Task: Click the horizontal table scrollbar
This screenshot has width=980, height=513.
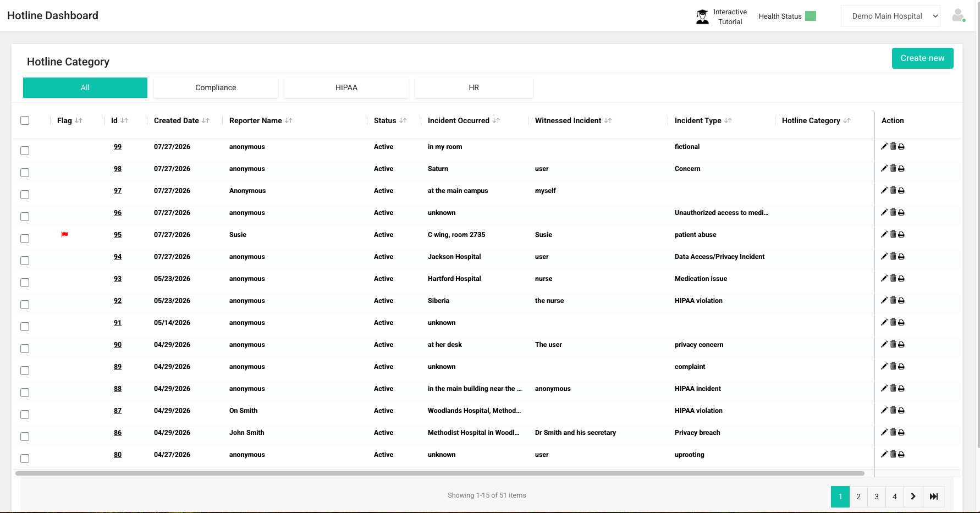Action: click(x=440, y=473)
